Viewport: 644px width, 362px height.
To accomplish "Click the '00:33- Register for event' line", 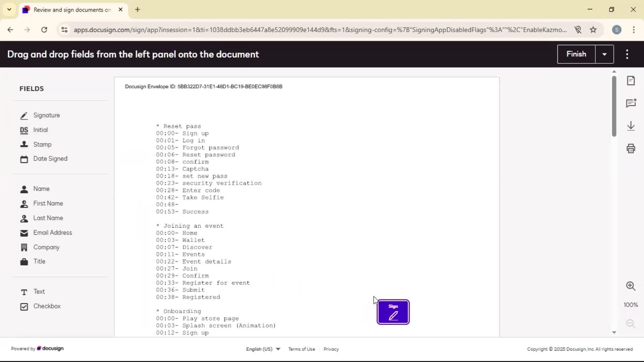I will 203,283.
